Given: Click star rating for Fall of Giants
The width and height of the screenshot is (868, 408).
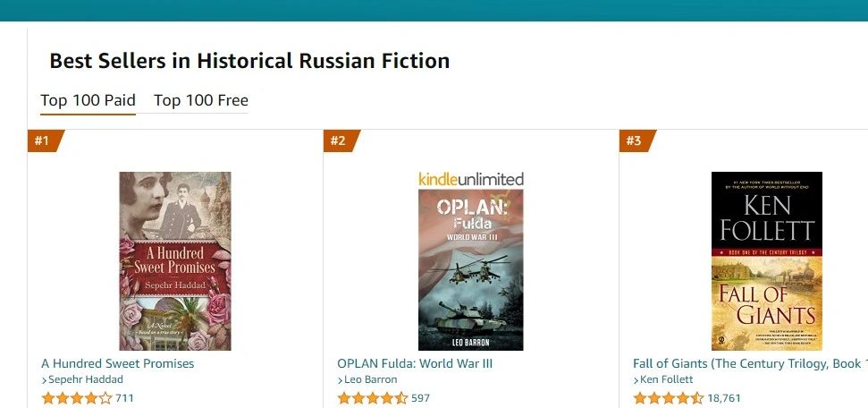Looking at the screenshot, I should click(x=669, y=398).
